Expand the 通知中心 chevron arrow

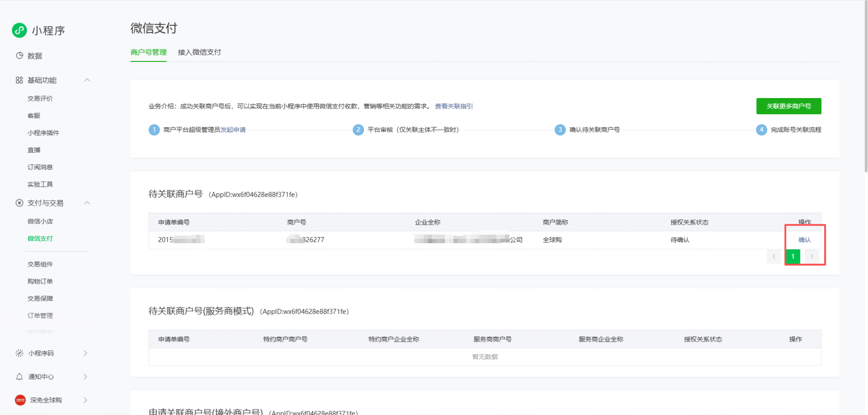pyautogui.click(x=86, y=376)
